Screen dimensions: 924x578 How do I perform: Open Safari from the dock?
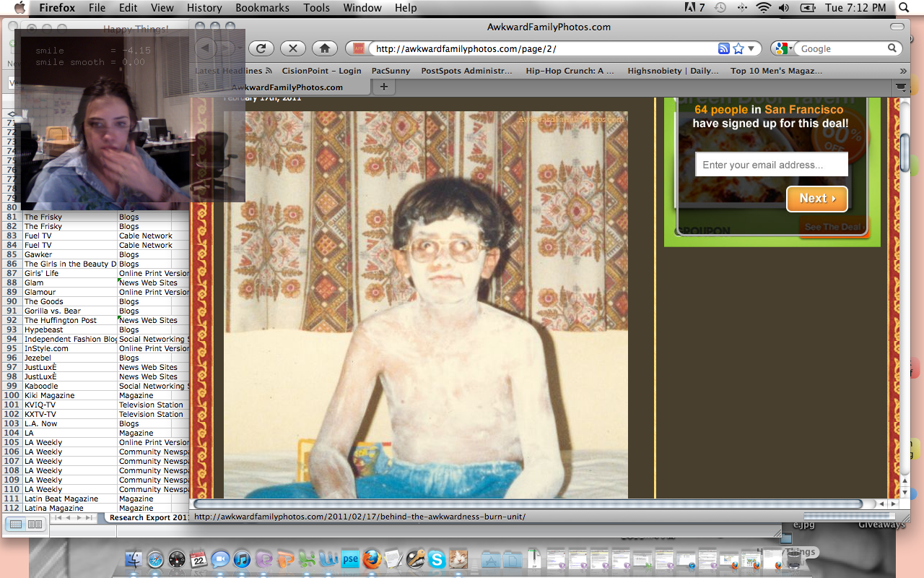[x=155, y=559]
